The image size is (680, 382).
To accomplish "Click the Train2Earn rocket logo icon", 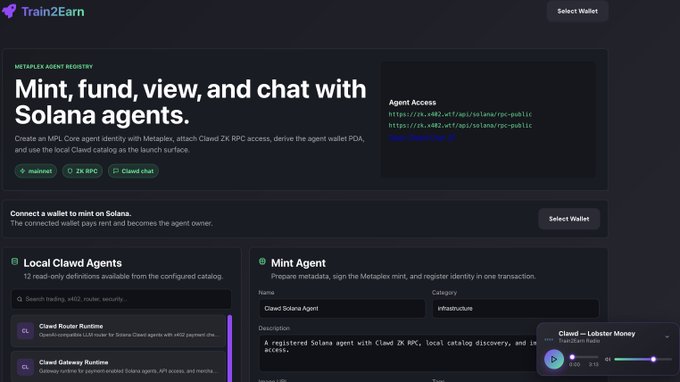I will (x=9, y=11).
